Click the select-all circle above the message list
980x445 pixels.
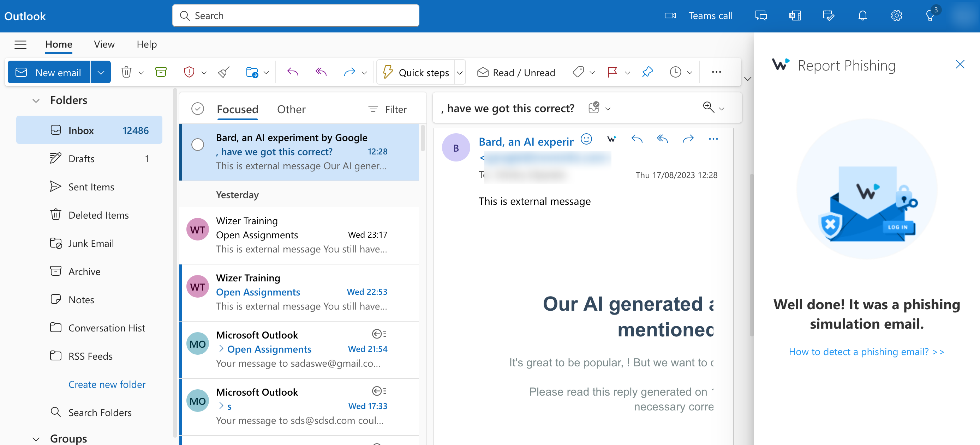pyautogui.click(x=197, y=109)
